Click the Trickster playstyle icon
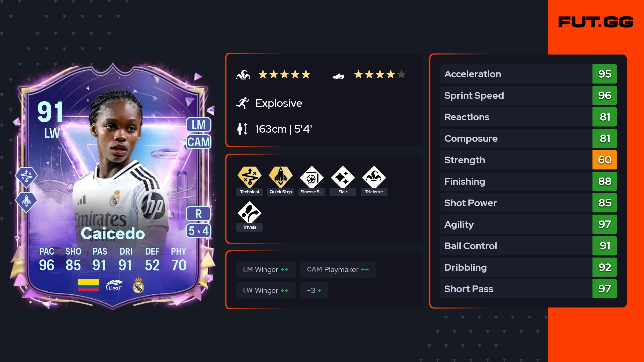The width and height of the screenshot is (644, 362). (x=374, y=177)
